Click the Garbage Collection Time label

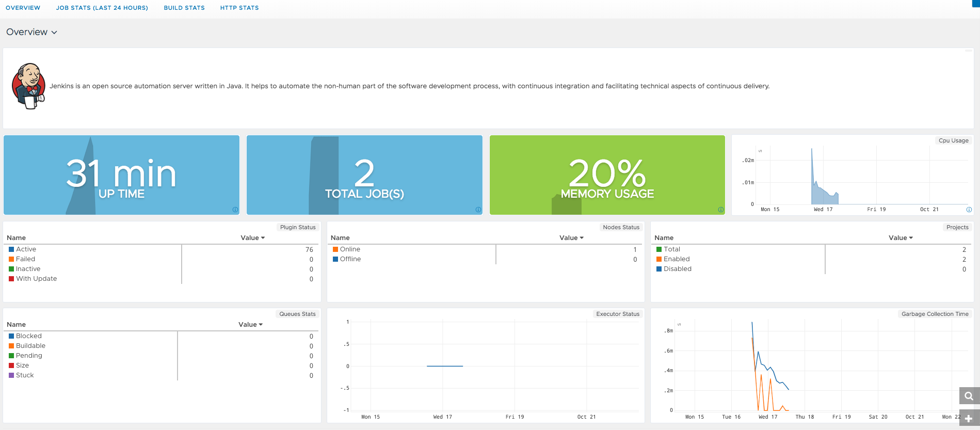(935, 314)
